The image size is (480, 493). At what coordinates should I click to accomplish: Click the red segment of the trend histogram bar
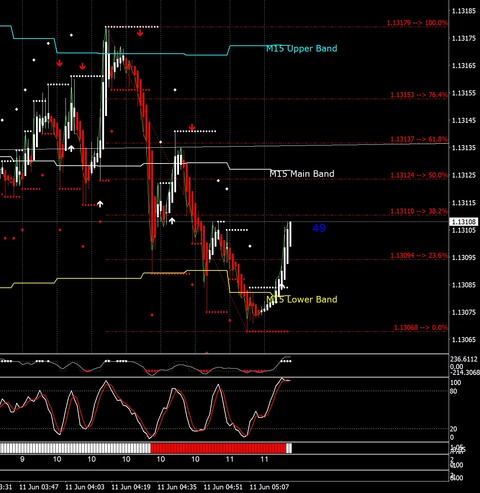218,448
